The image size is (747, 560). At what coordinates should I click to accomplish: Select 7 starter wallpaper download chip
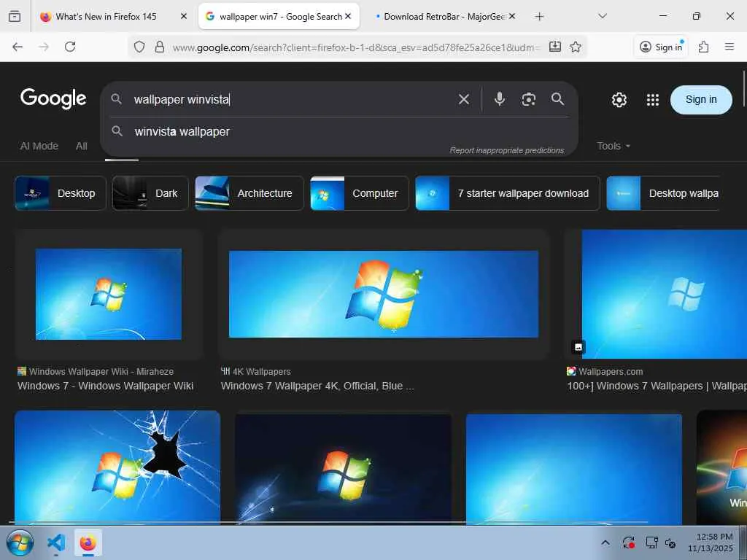click(508, 193)
